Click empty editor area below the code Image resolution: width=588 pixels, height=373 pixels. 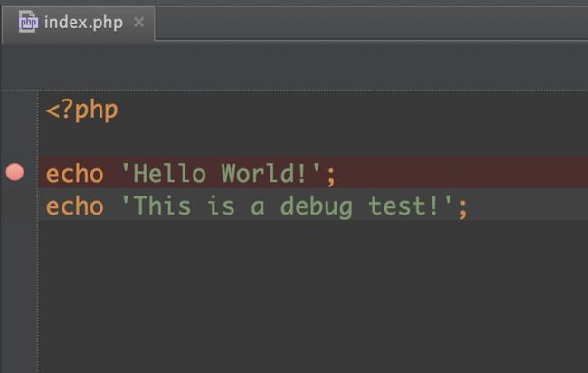(x=313, y=296)
